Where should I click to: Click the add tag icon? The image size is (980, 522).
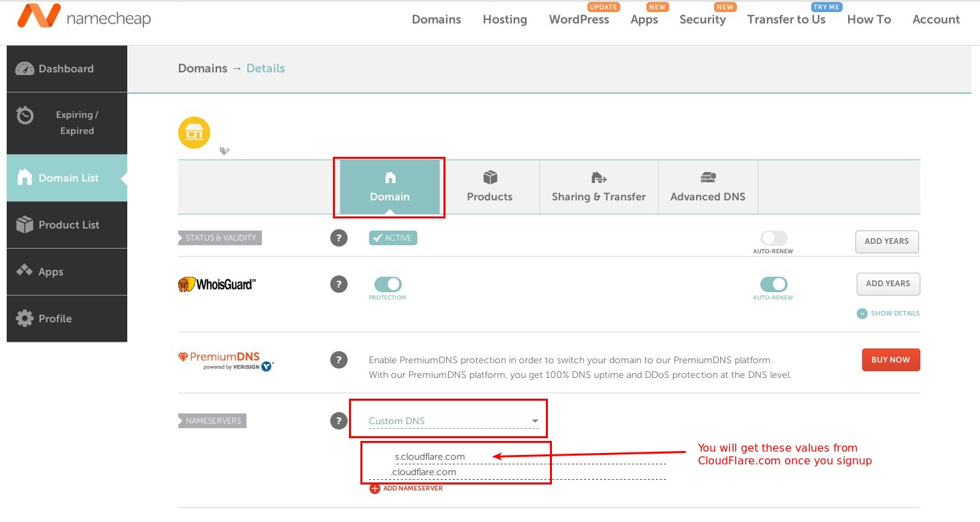pos(225,151)
